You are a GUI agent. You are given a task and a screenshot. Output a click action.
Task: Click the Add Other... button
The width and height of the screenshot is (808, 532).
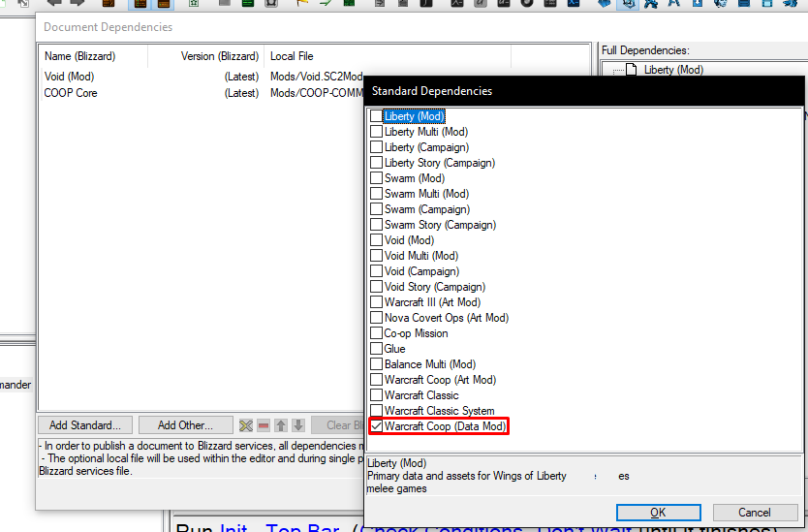[185, 425]
